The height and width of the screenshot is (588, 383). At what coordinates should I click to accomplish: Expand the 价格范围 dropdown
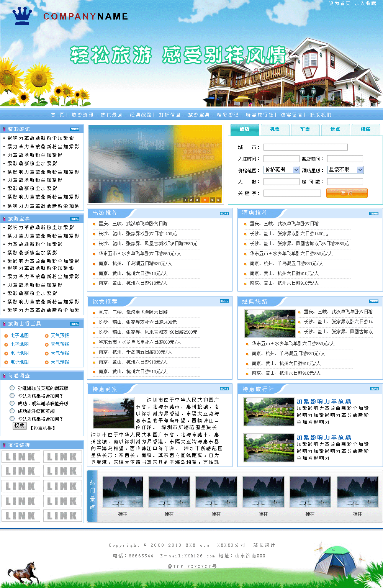296,170
